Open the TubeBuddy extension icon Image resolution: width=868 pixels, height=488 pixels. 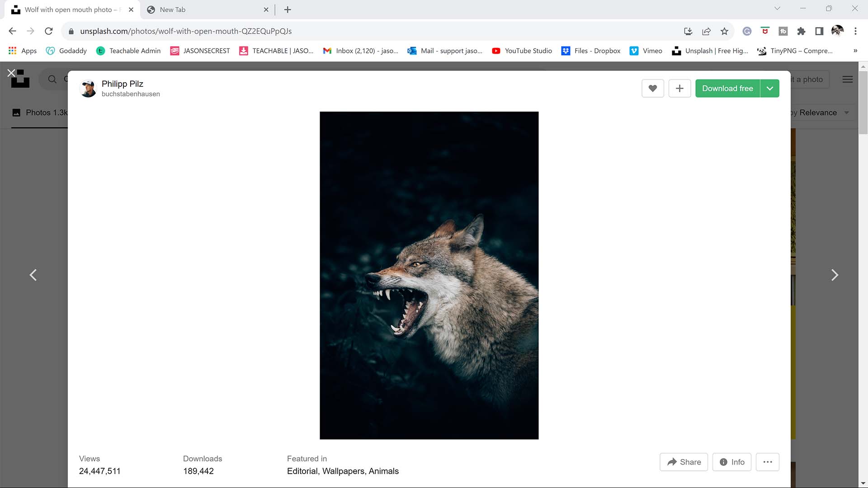pyautogui.click(x=783, y=31)
